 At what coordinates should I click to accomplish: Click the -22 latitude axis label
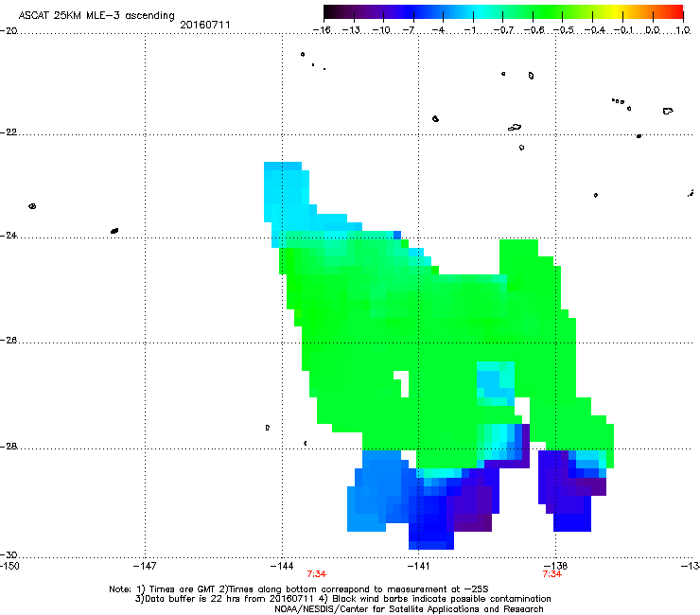[9, 132]
